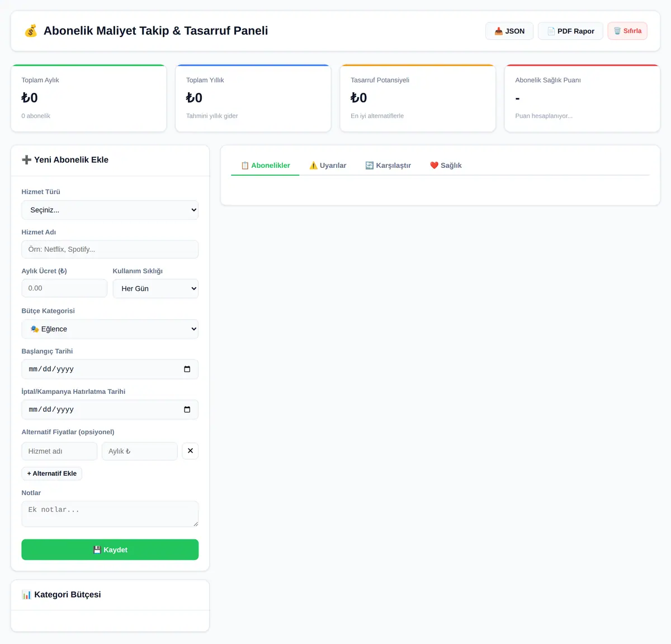Click the money bag icon in header
The image size is (671, 644).
31,31
